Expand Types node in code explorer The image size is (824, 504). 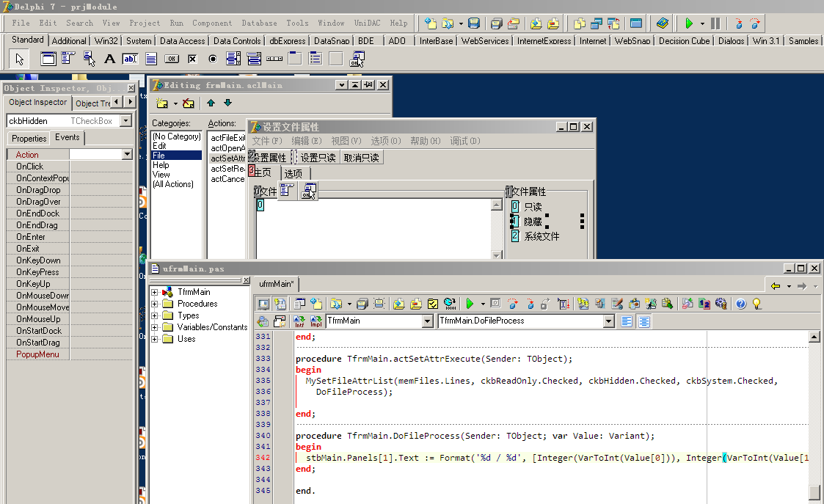[x=155, y=316]
